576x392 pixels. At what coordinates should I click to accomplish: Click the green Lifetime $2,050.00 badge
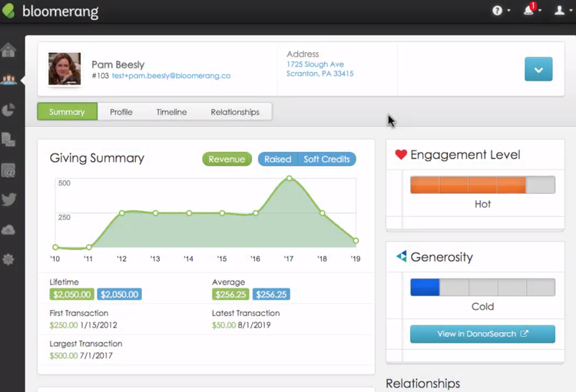(x=72, y=295)
